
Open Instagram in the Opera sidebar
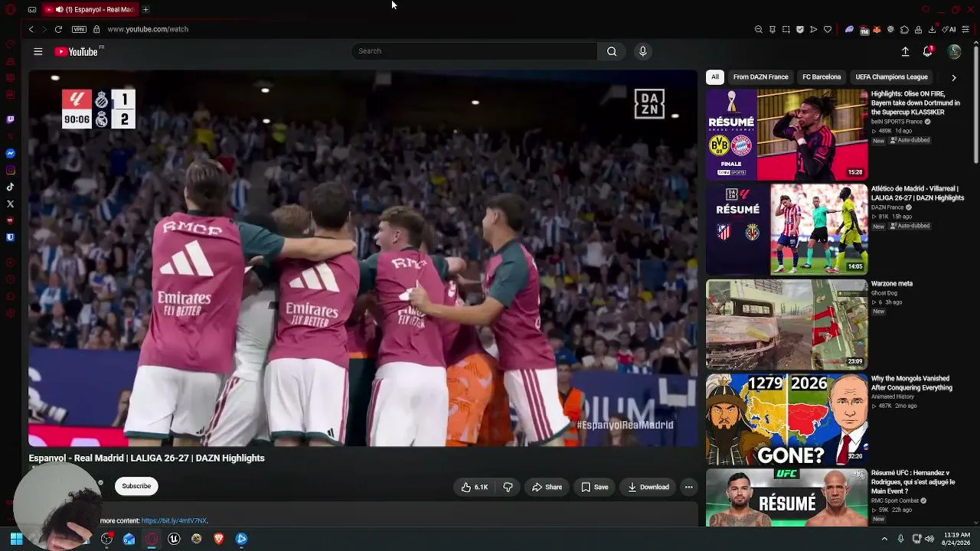[10, 170]
